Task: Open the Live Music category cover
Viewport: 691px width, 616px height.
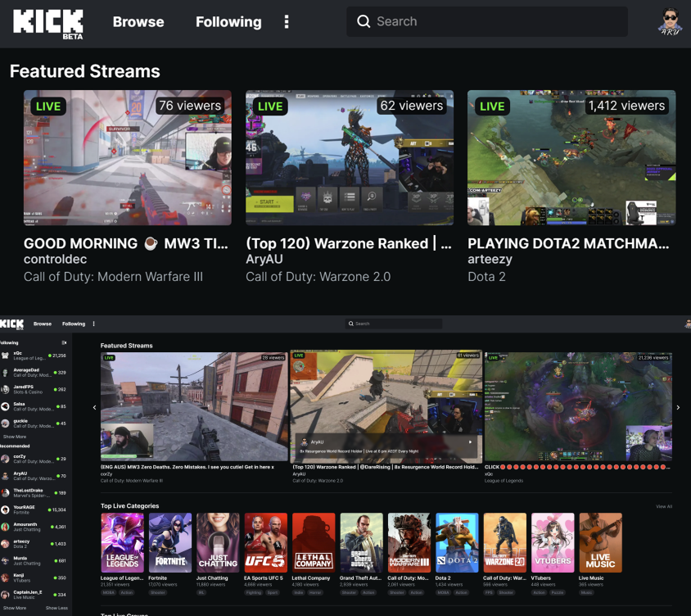Action: [x=601, y=543]
